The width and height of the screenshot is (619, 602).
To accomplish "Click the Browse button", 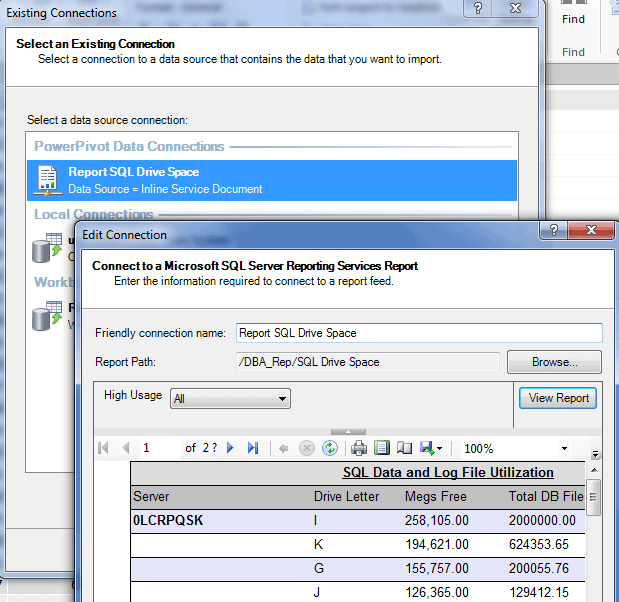I will tap(554, 362).
